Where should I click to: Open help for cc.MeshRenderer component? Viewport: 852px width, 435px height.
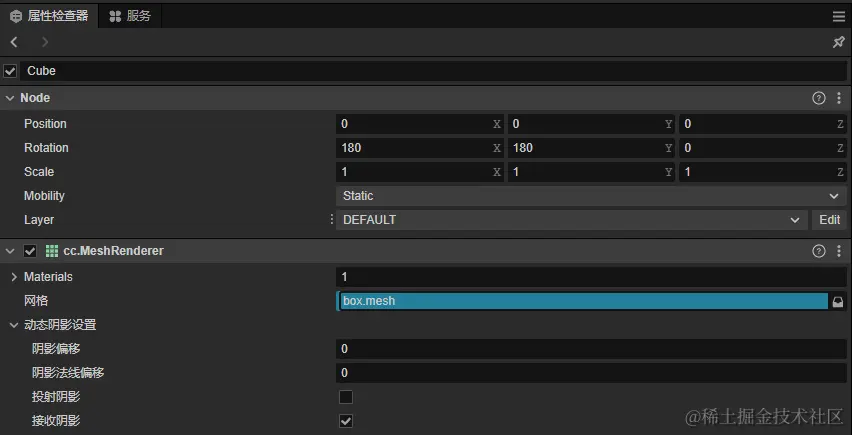pyautogui.click(x=818, y=251)
